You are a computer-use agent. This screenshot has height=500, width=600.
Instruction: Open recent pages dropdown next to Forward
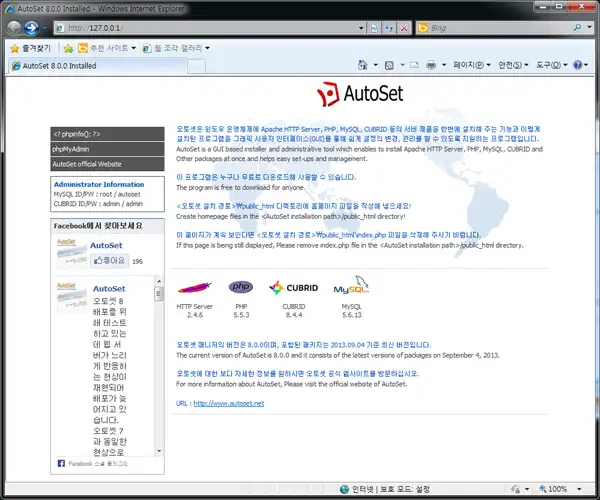[44, 28]
